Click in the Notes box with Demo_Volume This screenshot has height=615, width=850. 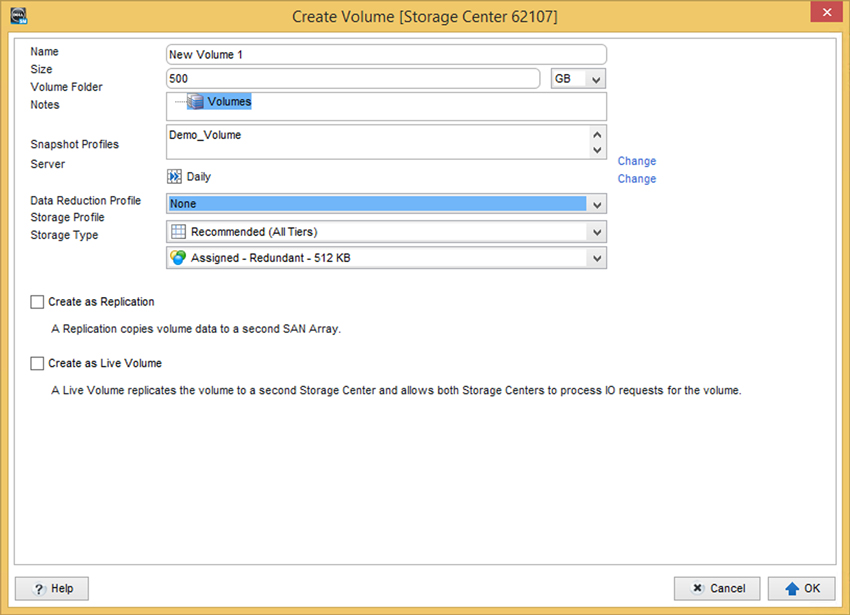(378, 142)
